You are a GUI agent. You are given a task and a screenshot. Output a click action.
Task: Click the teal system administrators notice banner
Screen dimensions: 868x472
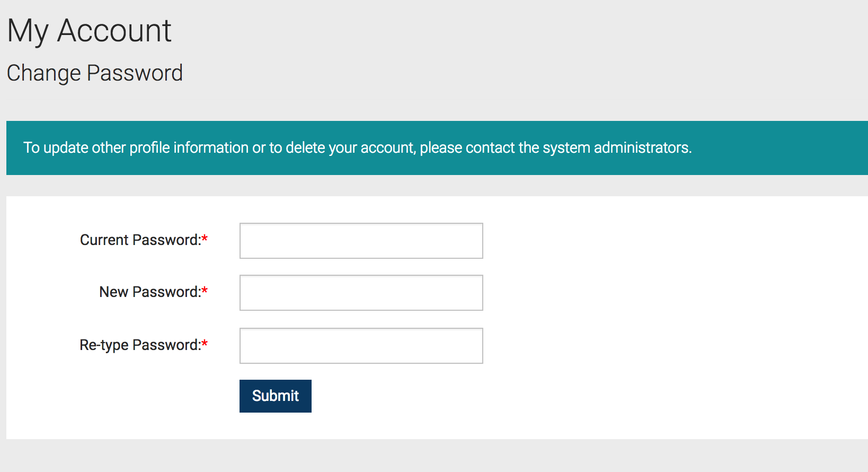coord(434,148)
